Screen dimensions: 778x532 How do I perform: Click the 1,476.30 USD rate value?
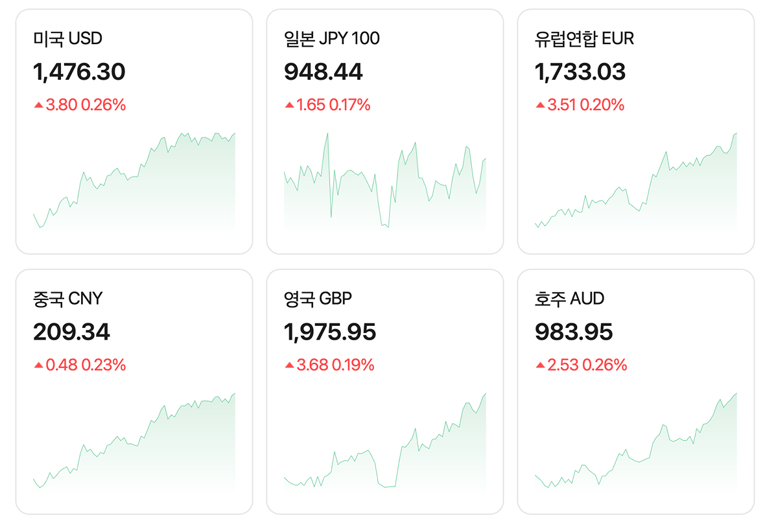click(x=79, y=72)
